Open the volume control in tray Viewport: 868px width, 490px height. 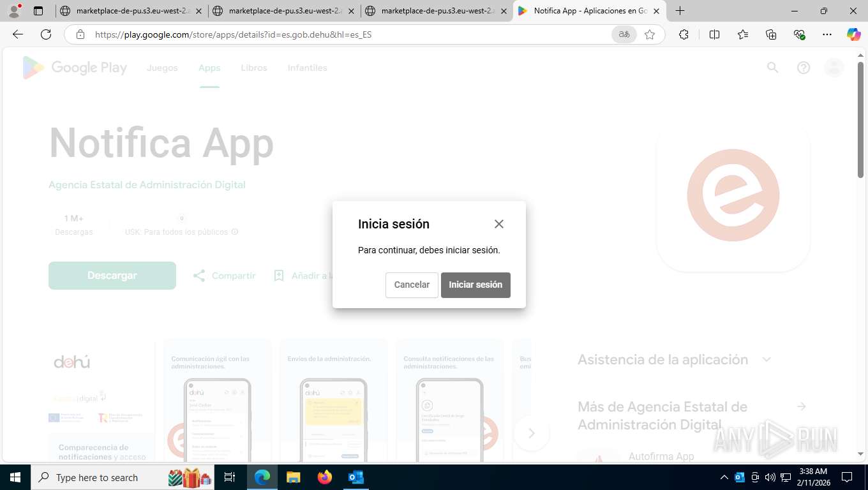point(770,477)
